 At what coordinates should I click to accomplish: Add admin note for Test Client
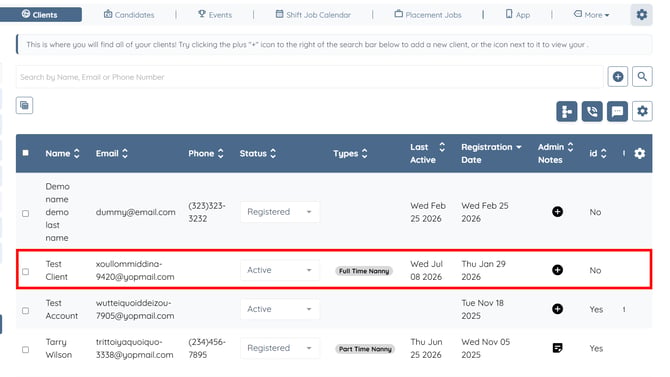557,270
